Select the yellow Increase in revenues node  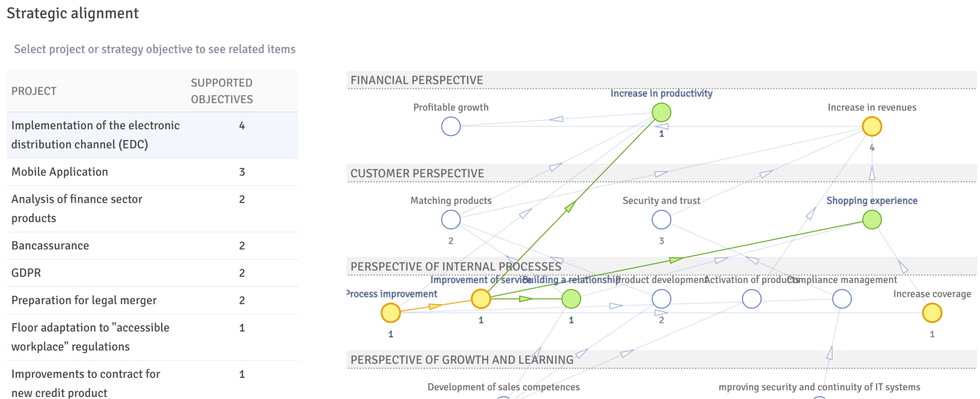click(x=872, y=126)
